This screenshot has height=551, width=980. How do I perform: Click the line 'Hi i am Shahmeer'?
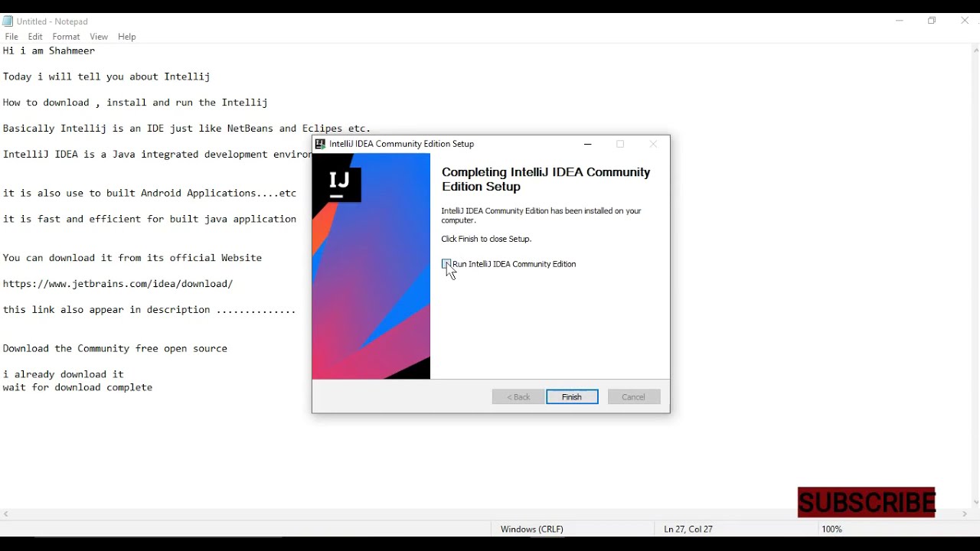50,51
